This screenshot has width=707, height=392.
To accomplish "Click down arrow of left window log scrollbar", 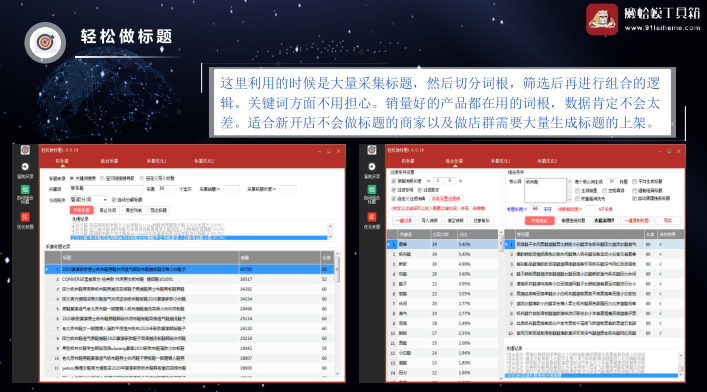I will 331,236.
